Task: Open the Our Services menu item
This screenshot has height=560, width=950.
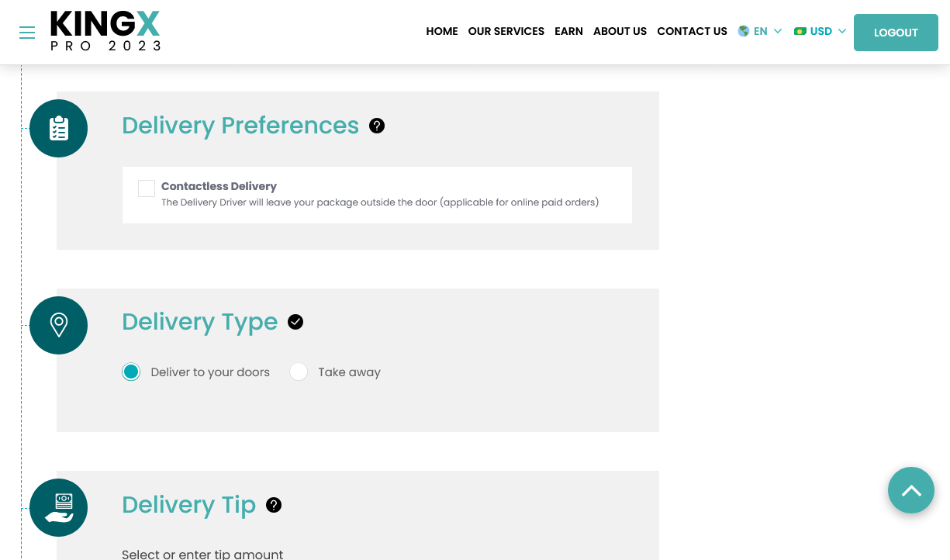Action: 506,32
